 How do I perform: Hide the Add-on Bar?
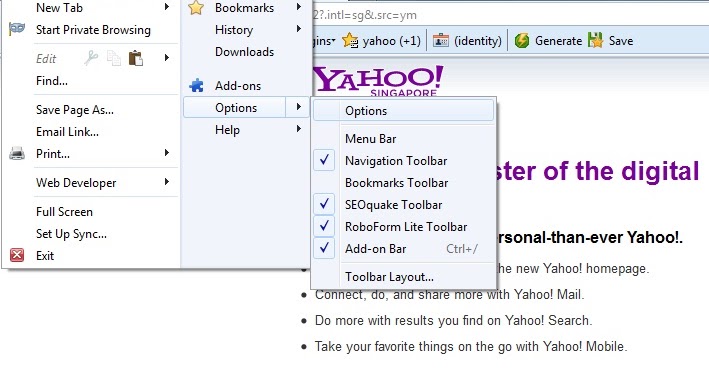point(404,249)
